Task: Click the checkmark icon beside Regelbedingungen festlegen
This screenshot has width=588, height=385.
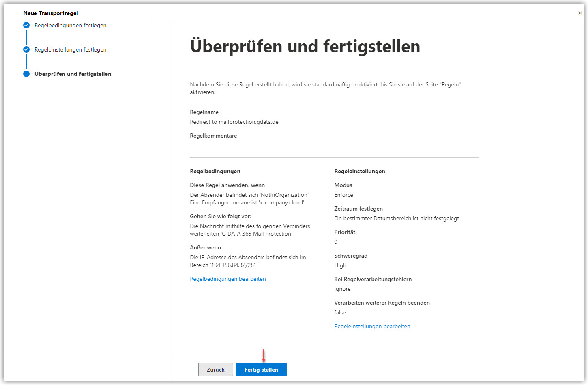Action: tap(26, 25)
